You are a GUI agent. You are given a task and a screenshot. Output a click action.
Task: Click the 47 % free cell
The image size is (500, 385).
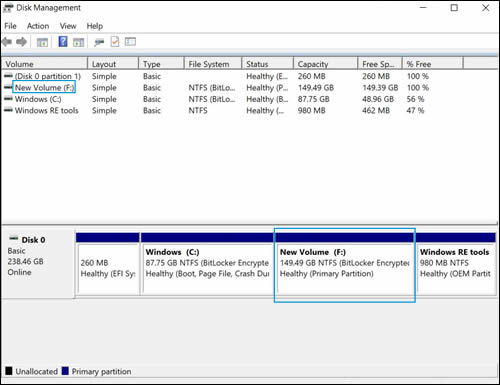(x=415, y=110)
